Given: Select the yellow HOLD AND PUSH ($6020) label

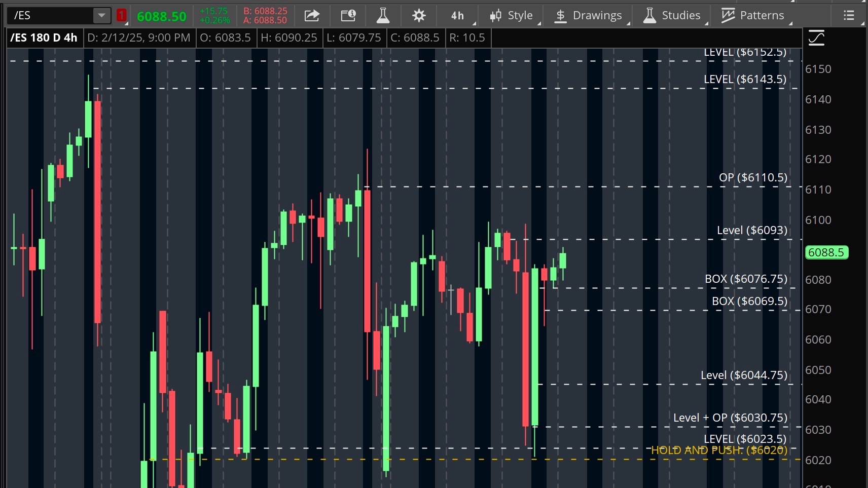Looking at the screenshot, I should (719, 450).
